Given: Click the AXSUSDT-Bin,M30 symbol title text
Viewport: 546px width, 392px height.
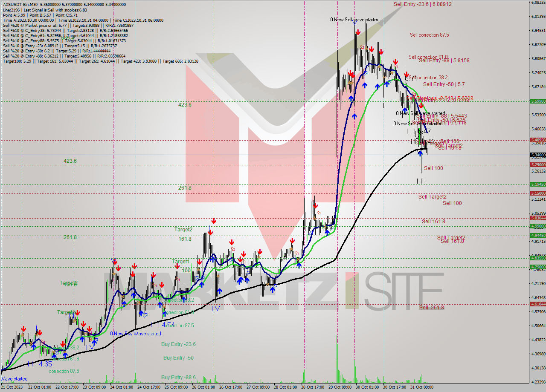Looking at the screenshot, I should tap(20, 4).
